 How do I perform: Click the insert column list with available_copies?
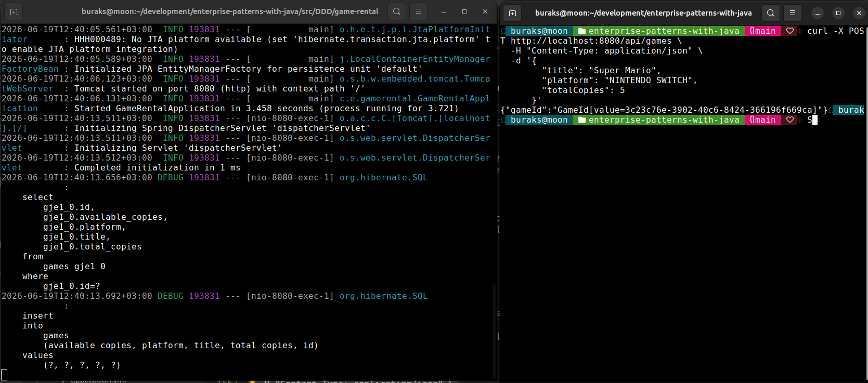click(x=180, y=346)
